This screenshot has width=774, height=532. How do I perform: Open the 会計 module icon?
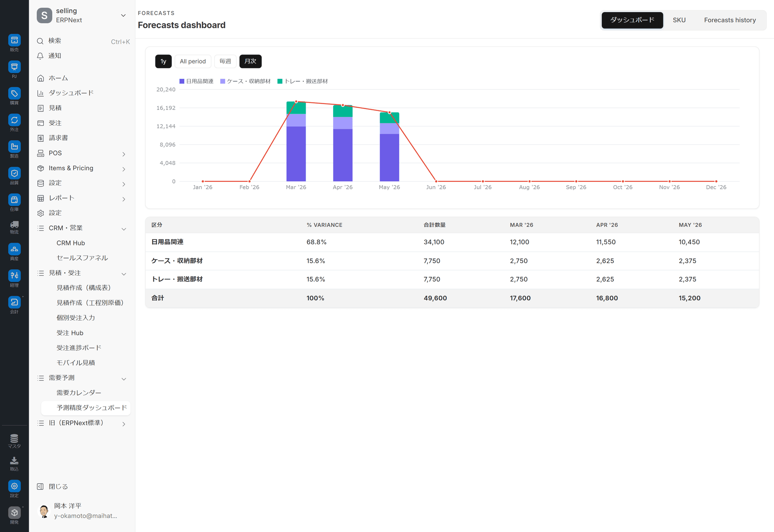pos(14,302)
